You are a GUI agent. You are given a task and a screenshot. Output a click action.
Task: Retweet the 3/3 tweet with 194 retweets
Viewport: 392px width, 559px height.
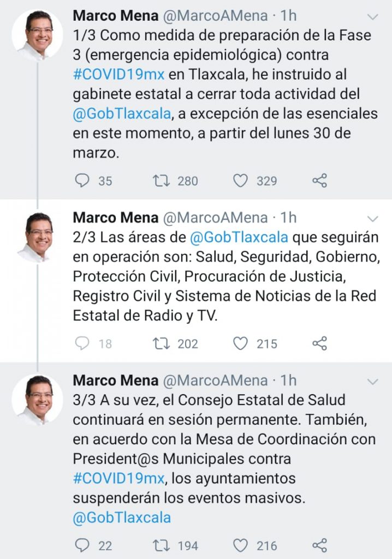click(161, 545)
